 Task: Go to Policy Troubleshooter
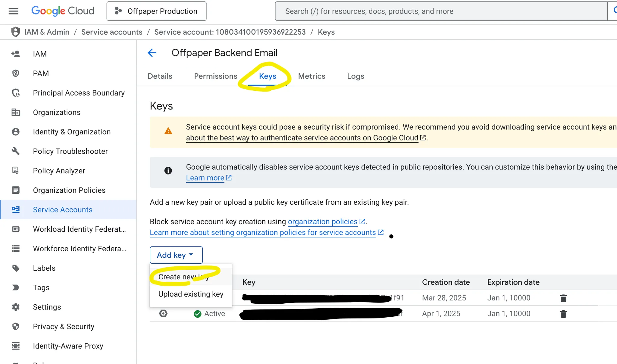(x=70, y=151)
